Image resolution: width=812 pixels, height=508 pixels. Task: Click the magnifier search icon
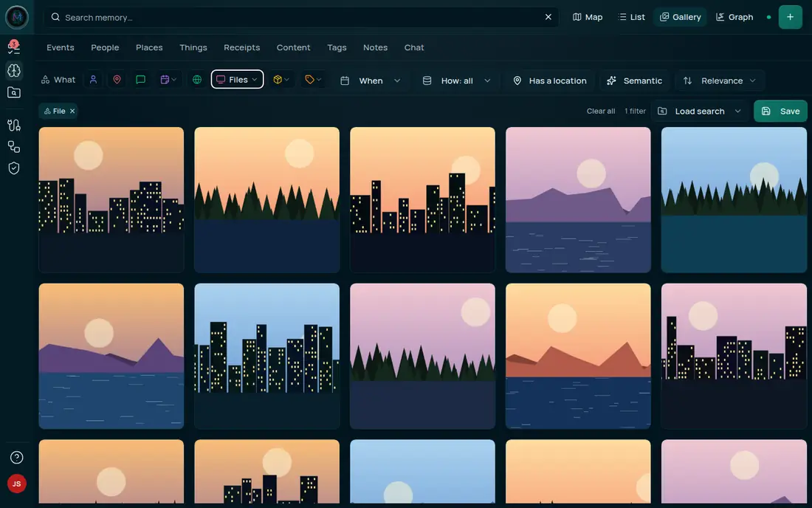coord(55,17)
